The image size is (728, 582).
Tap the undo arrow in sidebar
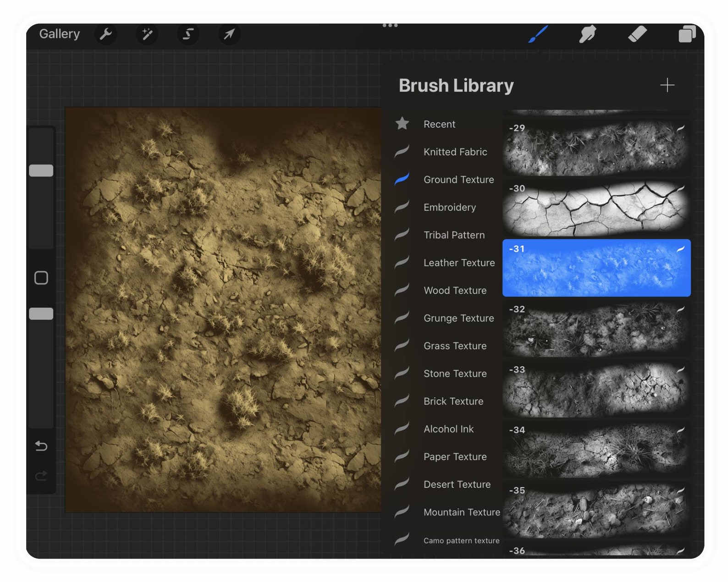41,445
